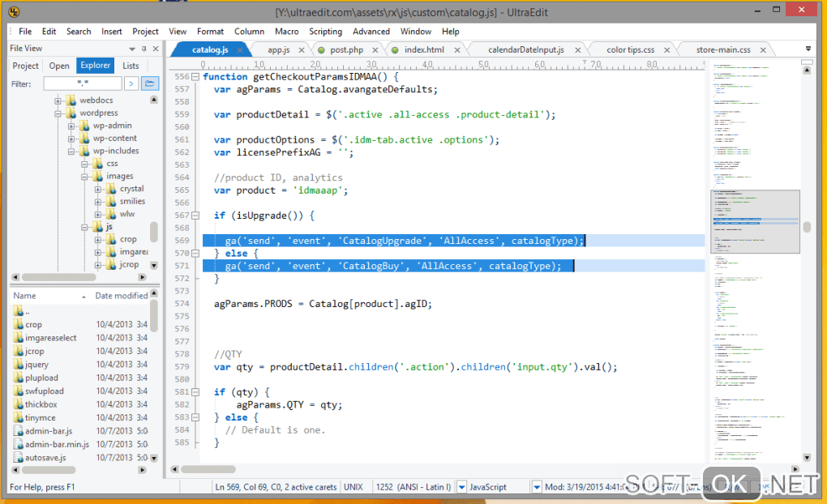Switch to the Project tab in File View
The image size is (827, 504).
[x=26, y=66]
